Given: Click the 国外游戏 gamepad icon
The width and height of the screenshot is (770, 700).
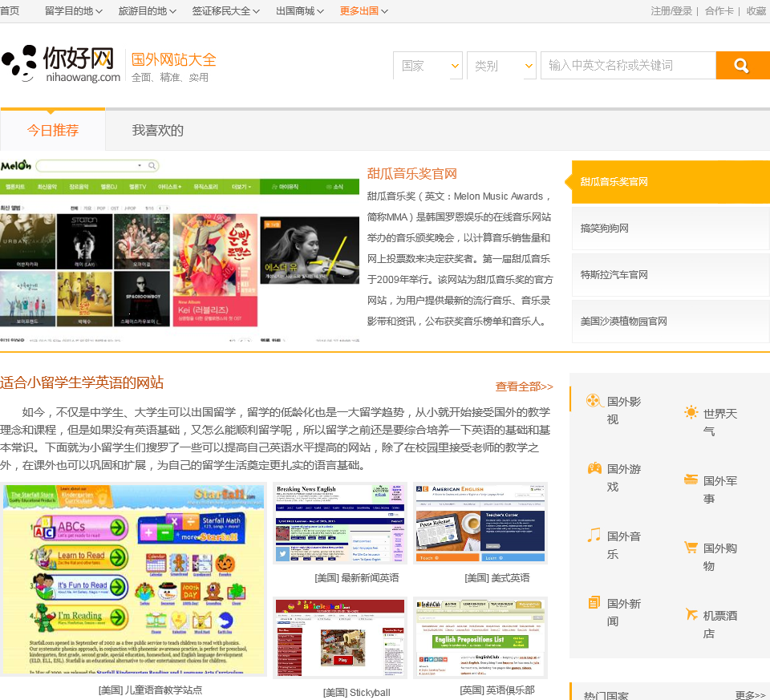Looking at the screenshot, I should pos(594,467).
